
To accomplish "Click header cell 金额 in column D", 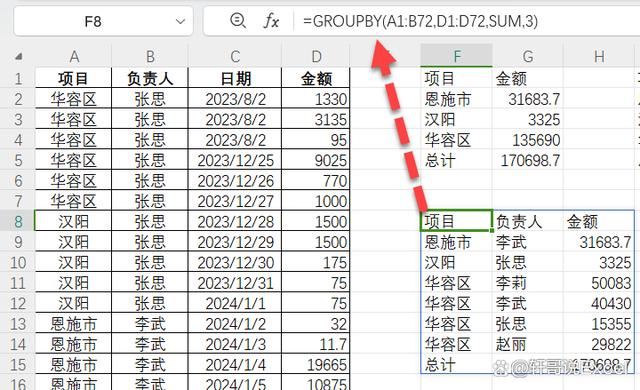I will click(316, 78).
